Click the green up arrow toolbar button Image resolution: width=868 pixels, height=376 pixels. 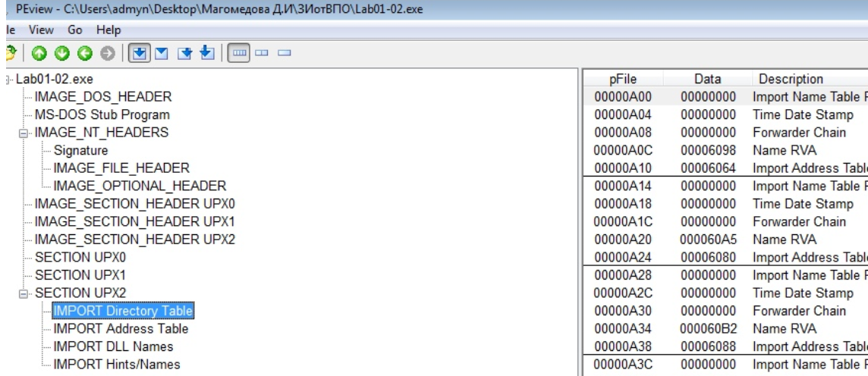[39, 53]
